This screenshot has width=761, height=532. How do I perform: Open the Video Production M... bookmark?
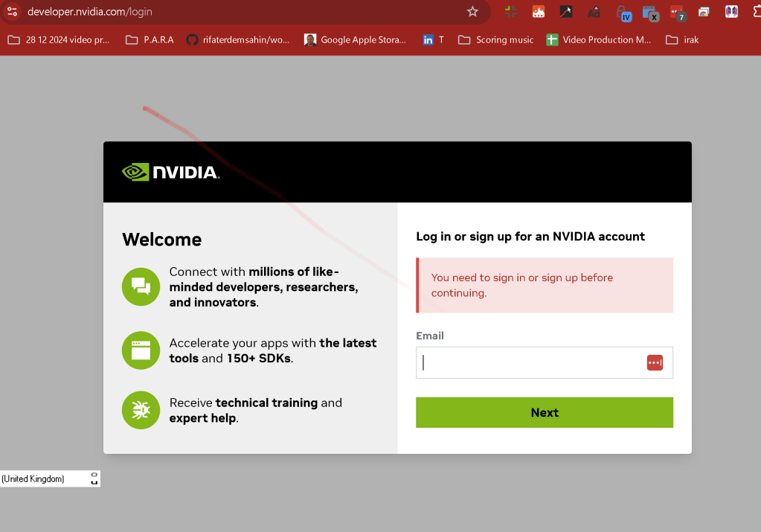[598, 39]
